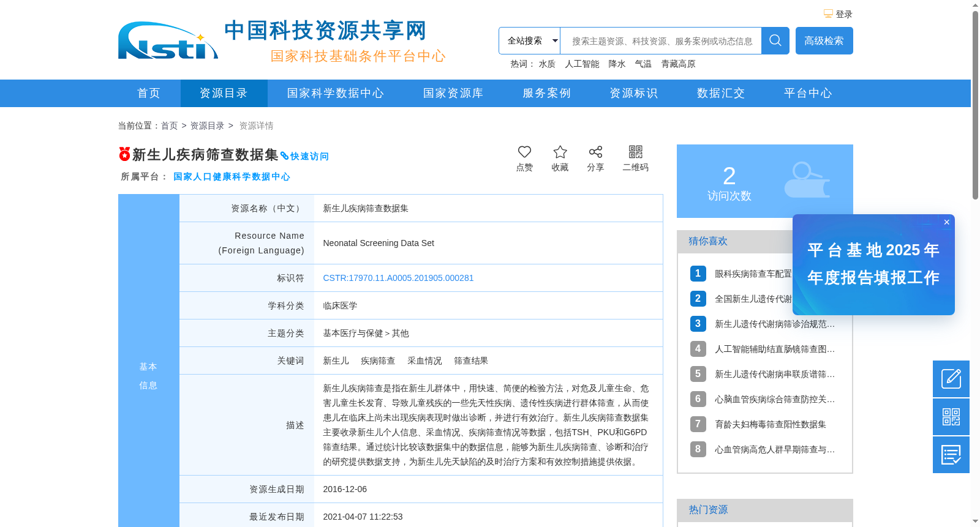Click the 高级检索 advanced search button
This screenshot has width=980, height=527.
click(824, 40)
